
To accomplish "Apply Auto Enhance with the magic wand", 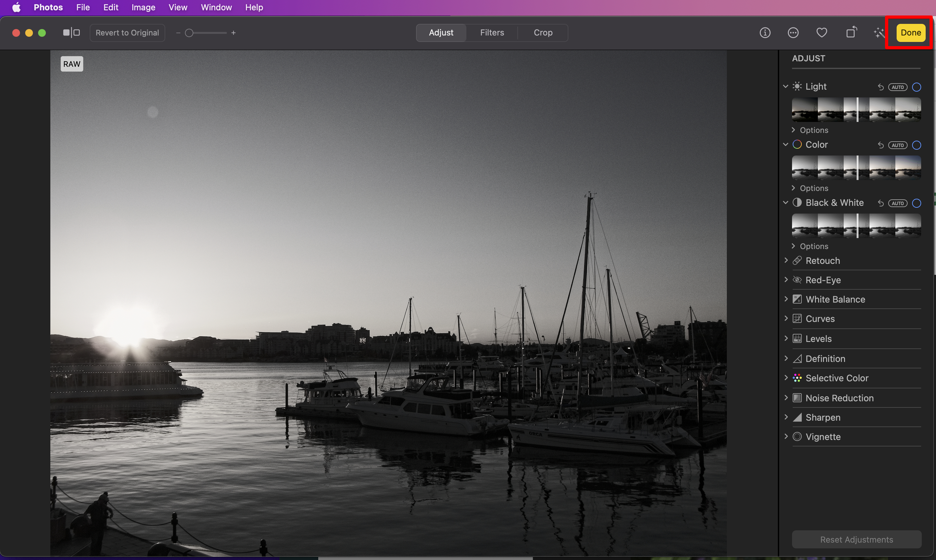I will point(879,33).
